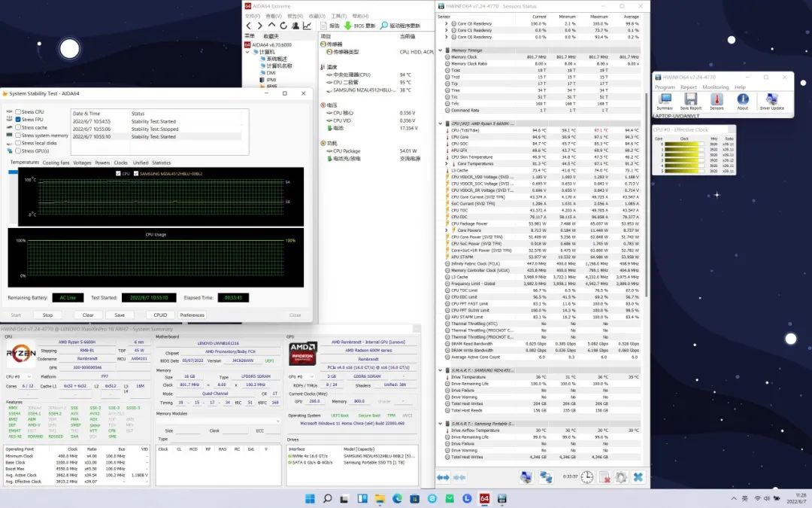This screenshot has width=812, height=508.
Task: Click the Clear button in Stability Test
Action: click(88, 315)
